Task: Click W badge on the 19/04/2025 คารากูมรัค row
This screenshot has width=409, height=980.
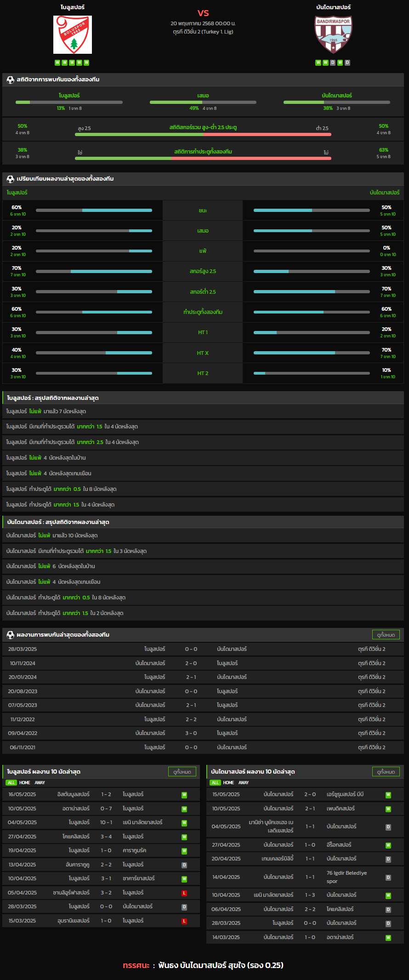Action: tap(184, 851)
